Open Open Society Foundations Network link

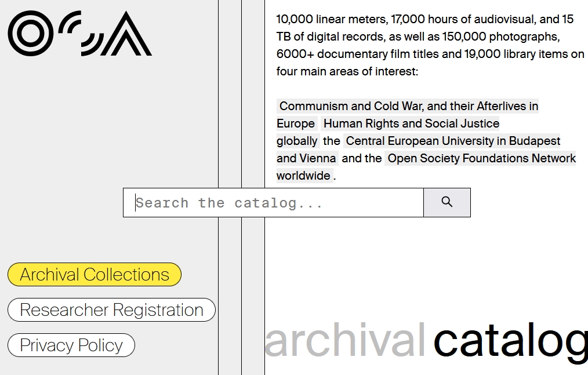pos(481,158)
